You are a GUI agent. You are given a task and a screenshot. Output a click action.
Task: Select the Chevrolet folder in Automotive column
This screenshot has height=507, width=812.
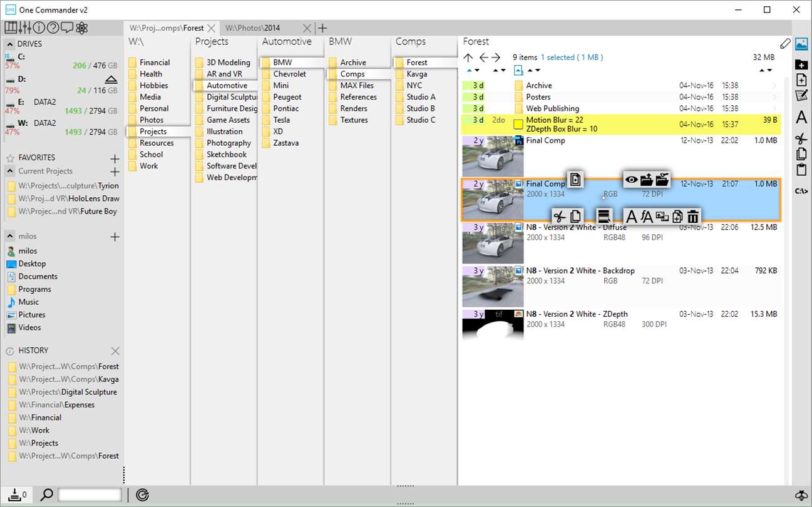click(x=289, y=74)
